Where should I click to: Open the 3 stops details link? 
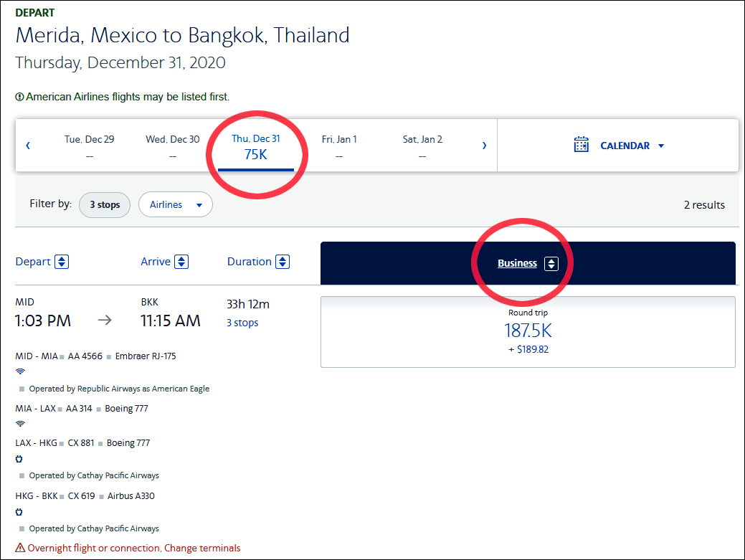pos(242,323)
